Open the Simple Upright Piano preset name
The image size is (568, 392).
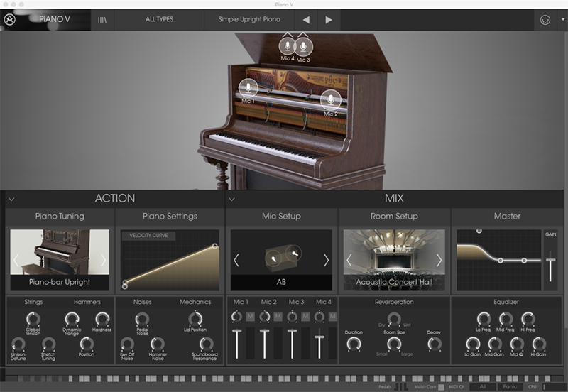249,20
